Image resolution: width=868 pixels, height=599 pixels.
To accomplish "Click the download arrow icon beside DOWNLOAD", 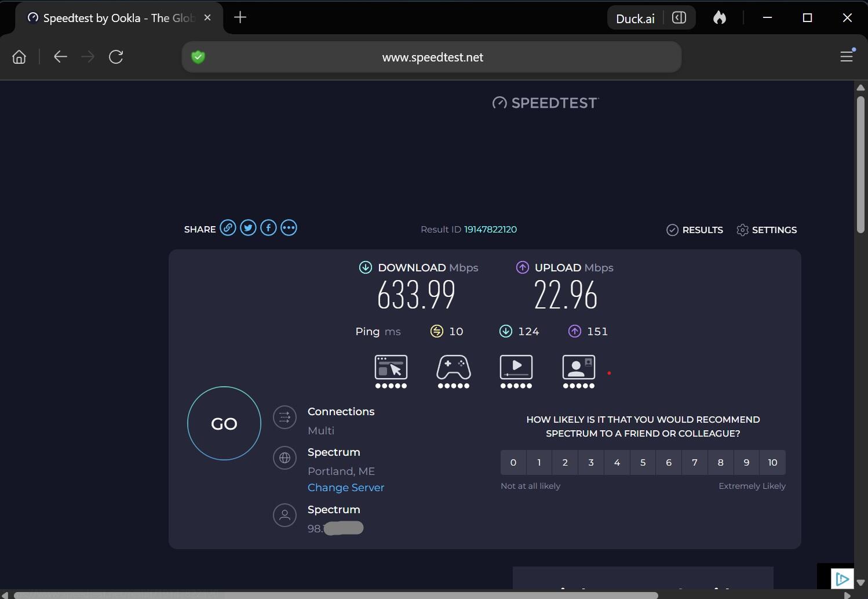I will click(366, 267).
